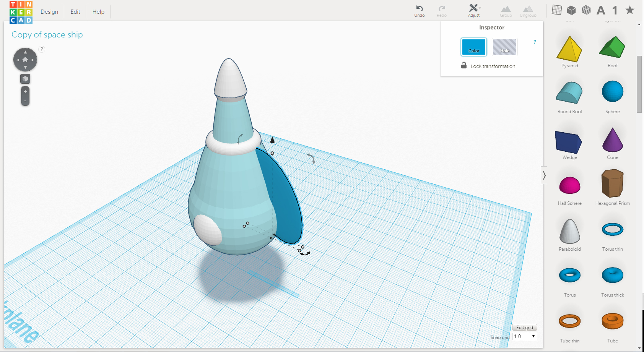Click the Tinkercad logo
Viewport: 644px width, 352px height.
(21, 12)
